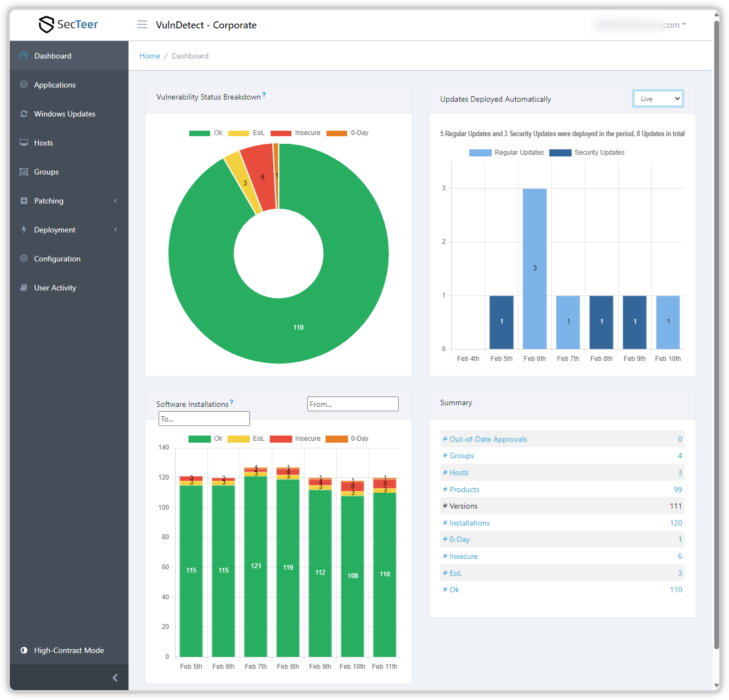Click the Configuration gear icon
This screenshot has width=729, height=700.
pos(24,259)
